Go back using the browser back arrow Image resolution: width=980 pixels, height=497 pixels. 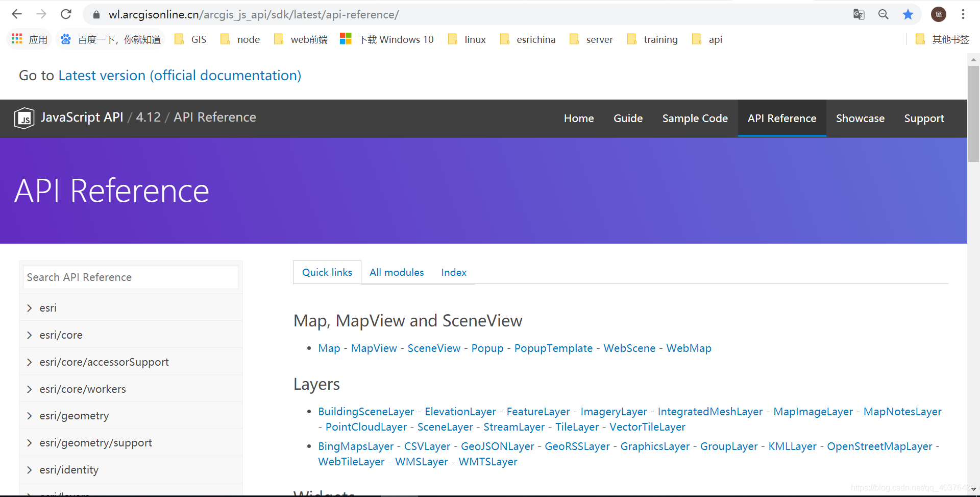pos(17,14)
